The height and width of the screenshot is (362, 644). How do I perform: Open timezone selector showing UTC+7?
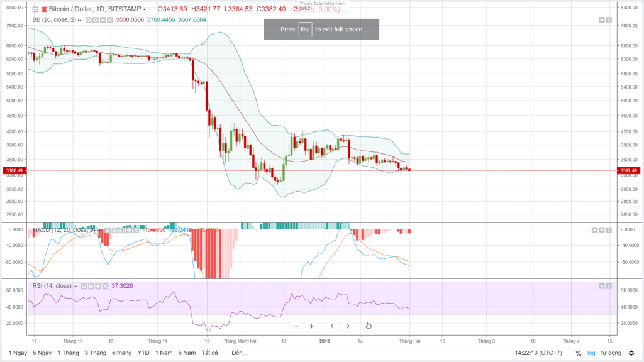click(538, 353)
